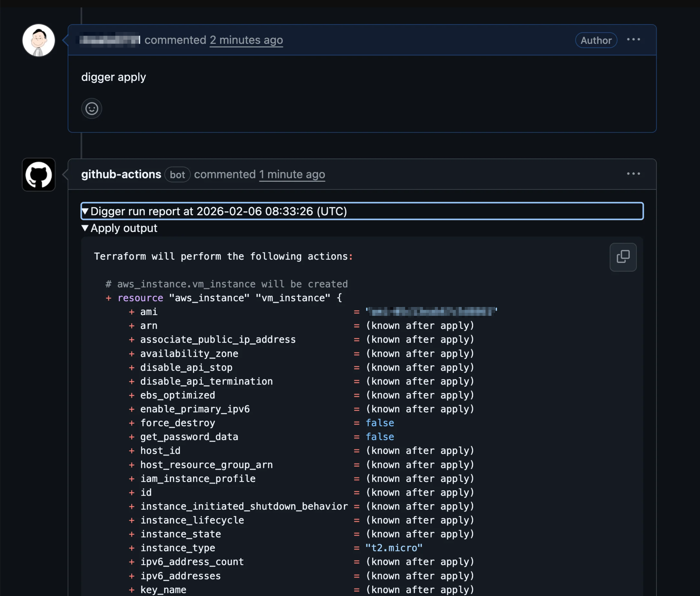Click the 'resource' keyword in code
The image size is (700, 596).
coord(140,298)
